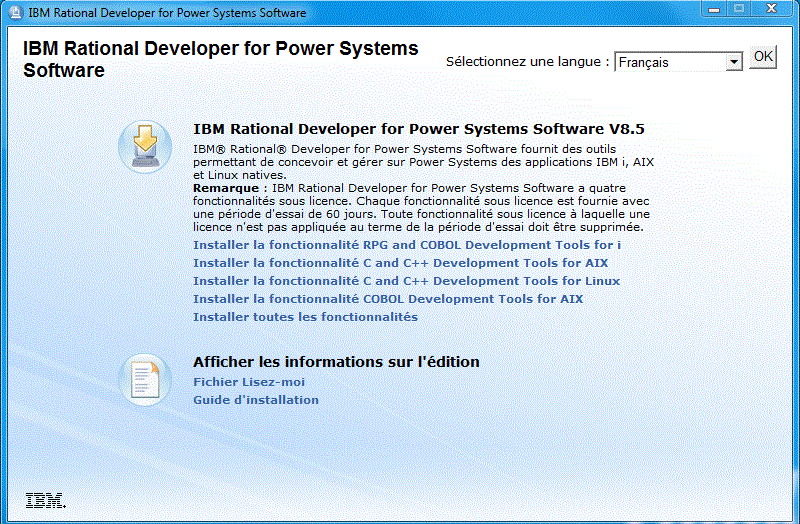Viewport: 800px width, 524px height.
Task: Choose Installer toutes les fonctionnalités
Action: point(305,317)
